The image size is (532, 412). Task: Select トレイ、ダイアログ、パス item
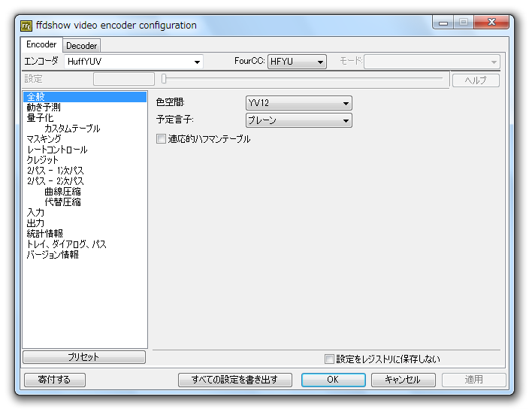(66, 244)
